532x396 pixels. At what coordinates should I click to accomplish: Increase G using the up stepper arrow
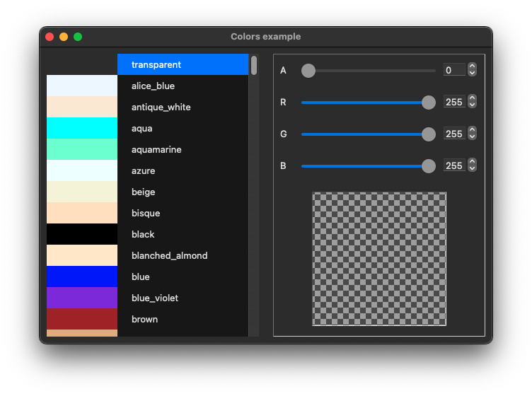(x=472, y=130)
